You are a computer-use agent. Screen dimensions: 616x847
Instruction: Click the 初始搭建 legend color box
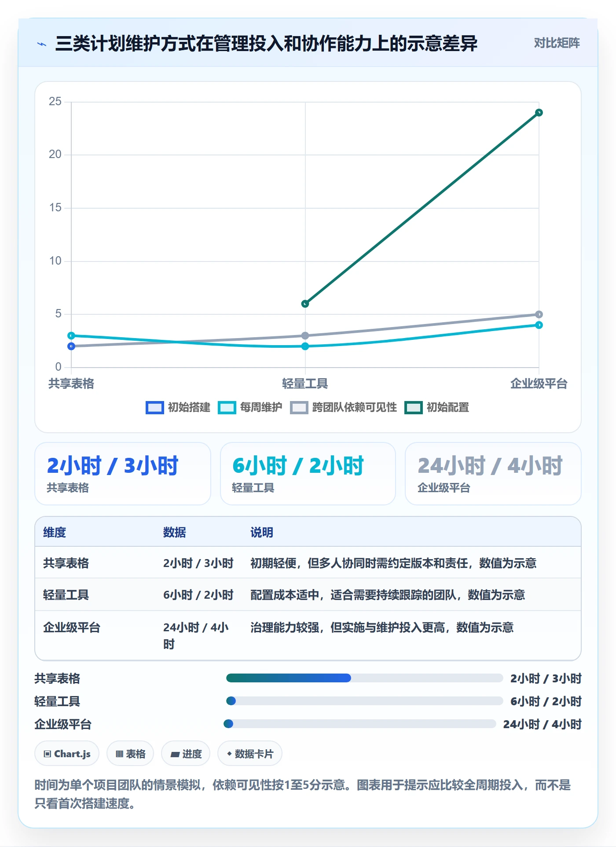coord(154,408)
